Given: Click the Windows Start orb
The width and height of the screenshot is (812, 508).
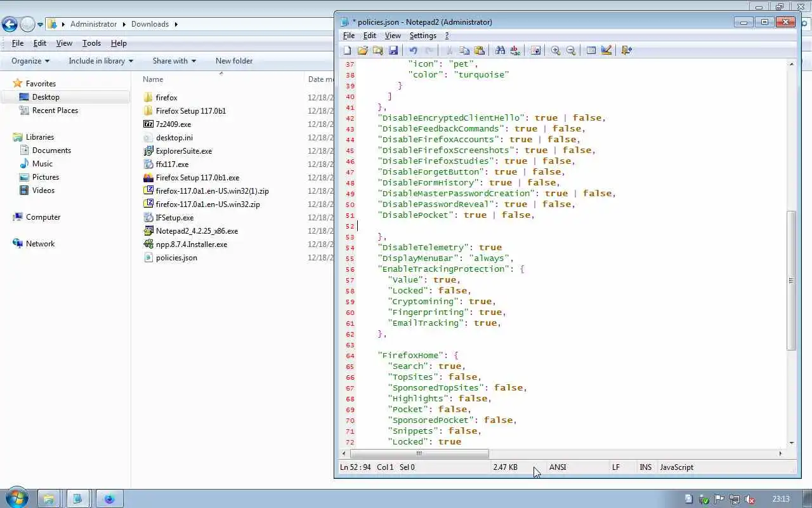Looking at the screenshot, I should 16,498.
